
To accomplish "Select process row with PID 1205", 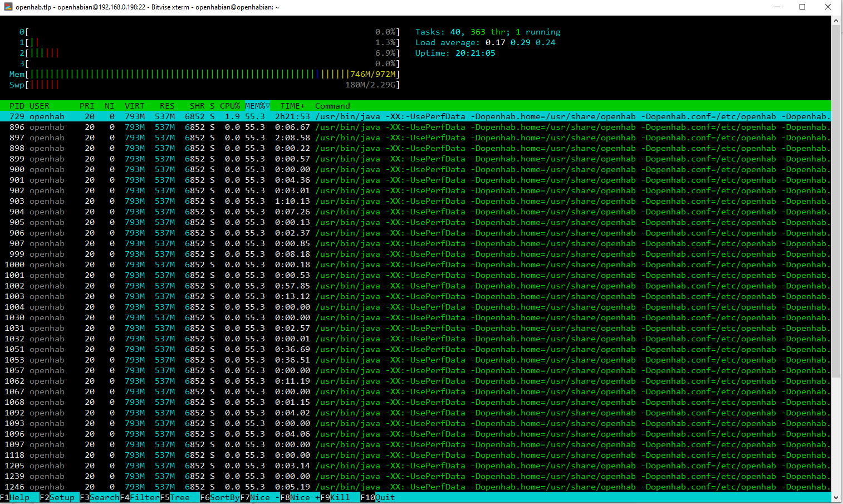I will (x=415, y=466).
